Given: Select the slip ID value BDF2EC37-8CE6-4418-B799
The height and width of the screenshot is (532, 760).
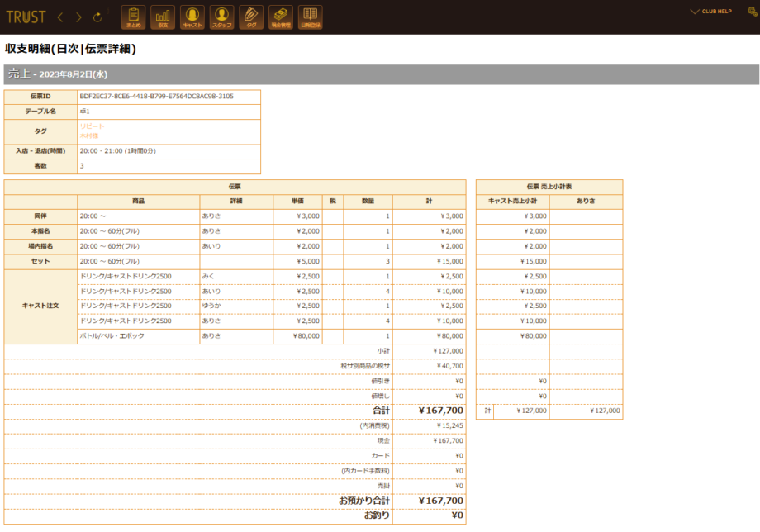Looking at the screenshot, I should [157, 97].
